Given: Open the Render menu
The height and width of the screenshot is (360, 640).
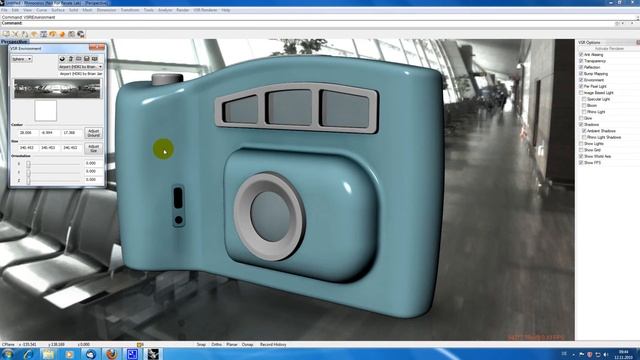Looking at the screenshot, I should [182, 10].
